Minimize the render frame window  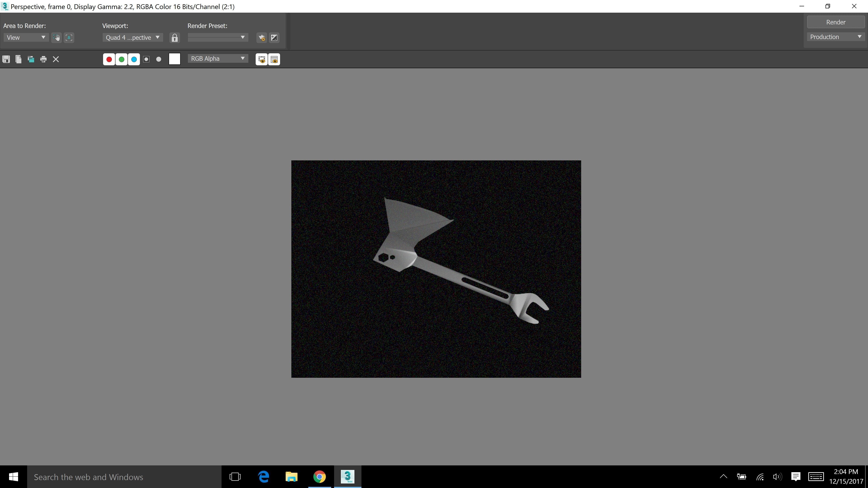(x=802, y=6)
